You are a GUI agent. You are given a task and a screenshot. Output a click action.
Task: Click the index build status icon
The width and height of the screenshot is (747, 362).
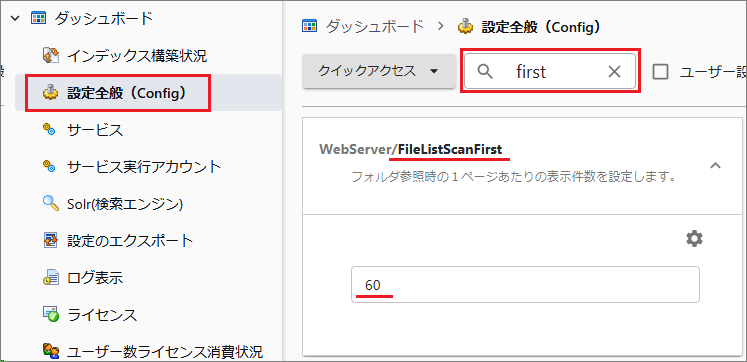[51, 56]
